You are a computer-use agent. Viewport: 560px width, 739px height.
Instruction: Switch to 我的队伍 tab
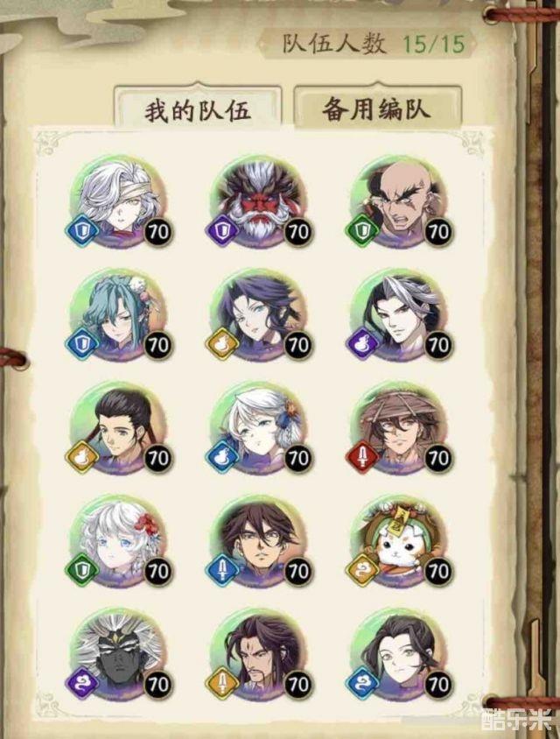tap(198, 108)
